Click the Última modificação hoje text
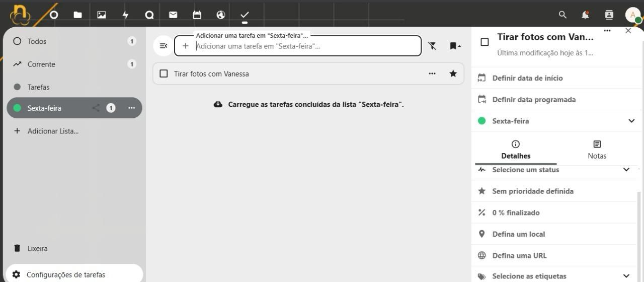Image resolution: width=644 pixels, height=282 pixels. 545,52
